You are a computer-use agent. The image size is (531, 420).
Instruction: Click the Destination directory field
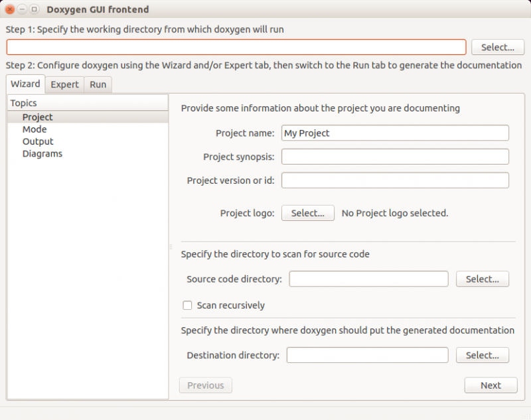[367, 355]
